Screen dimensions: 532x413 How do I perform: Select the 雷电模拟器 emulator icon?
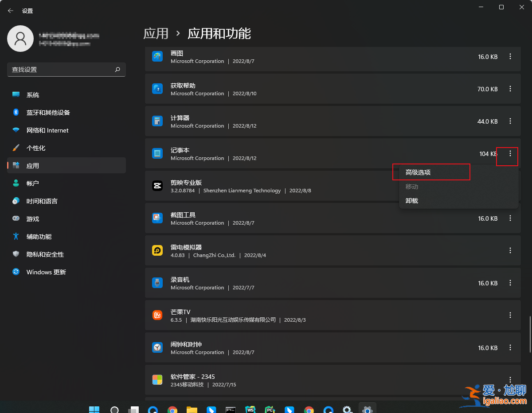[x=157, y=250]
